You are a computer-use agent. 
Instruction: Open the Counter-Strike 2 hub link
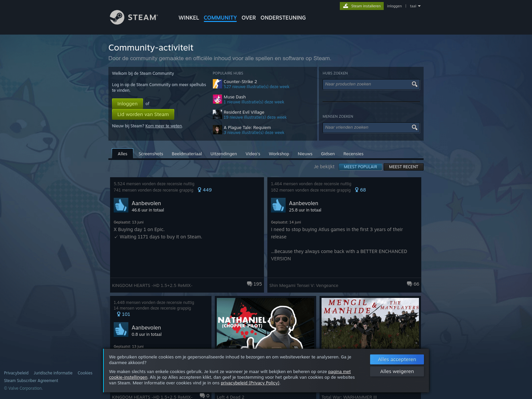(240, 81)
